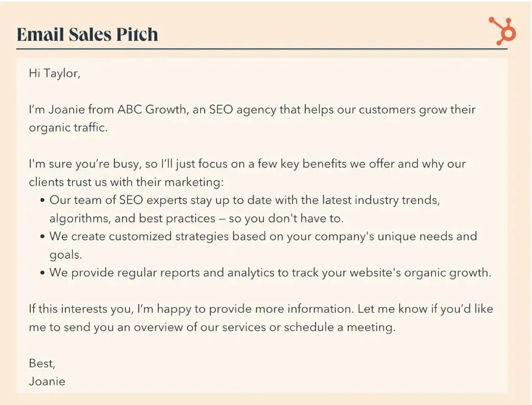Click the first bullet point marker
The image size is (532, 405).
click(42, 200)
